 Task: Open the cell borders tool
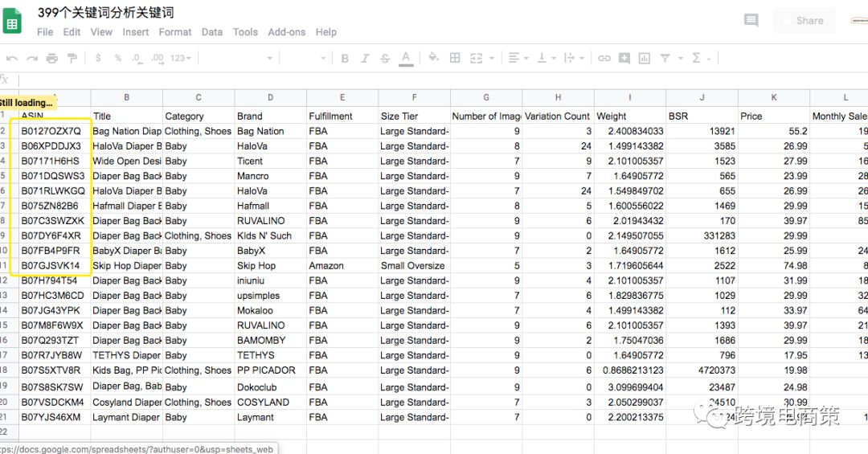tap(455, 58)
